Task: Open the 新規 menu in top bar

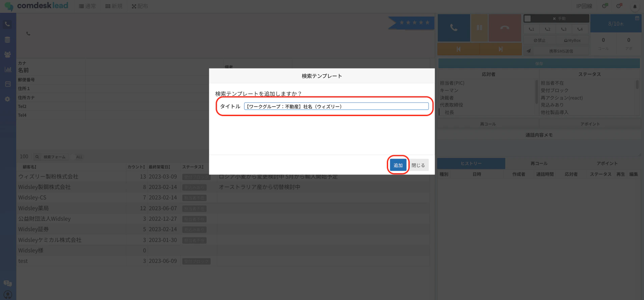Action: click(114, 6)
